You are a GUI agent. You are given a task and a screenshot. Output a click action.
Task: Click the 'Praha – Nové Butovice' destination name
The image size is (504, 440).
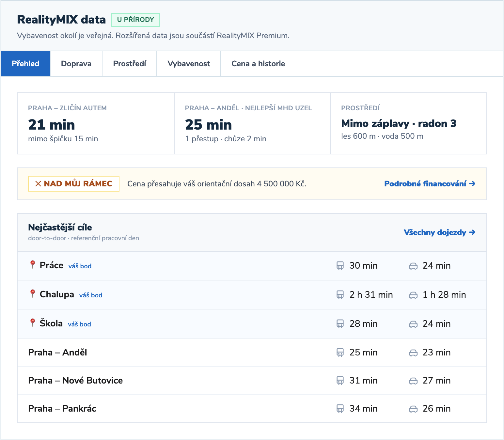point(75,381)
